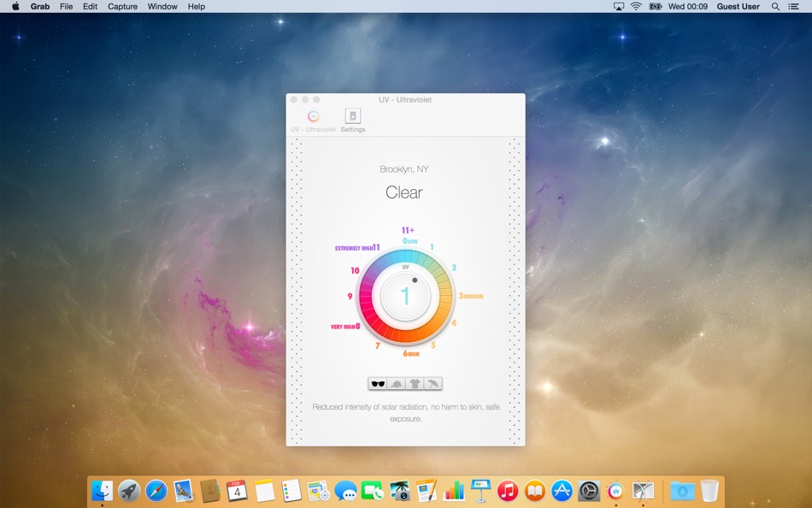Toggle the cap protection icon

click(x=397, y=383)
